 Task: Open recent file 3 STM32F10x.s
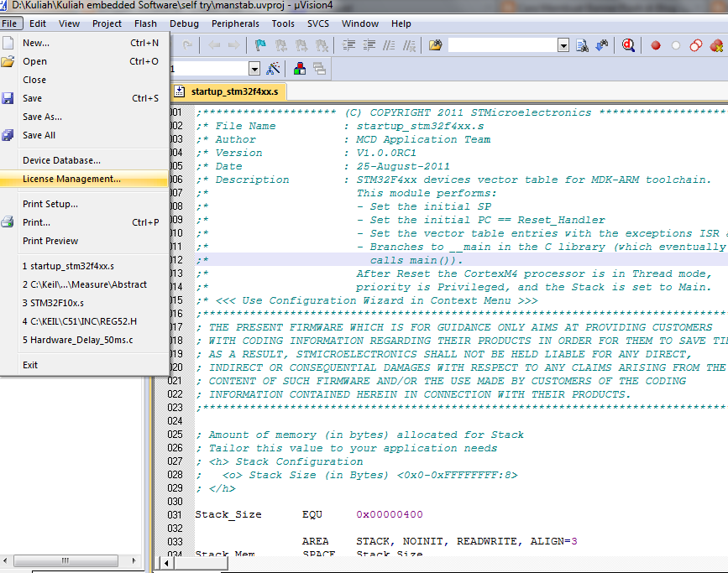click(x=85, y=303)
